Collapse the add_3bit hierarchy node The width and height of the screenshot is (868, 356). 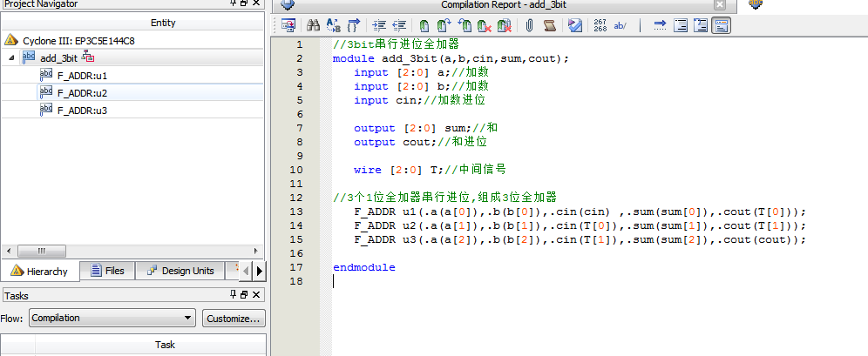[11, 57]
